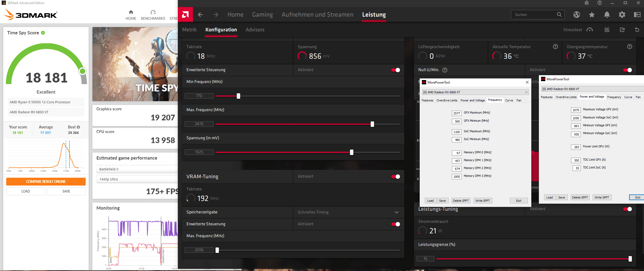Click the Min Frequenz slider handle
Viewport: 644px width, 271px height.
238,96
